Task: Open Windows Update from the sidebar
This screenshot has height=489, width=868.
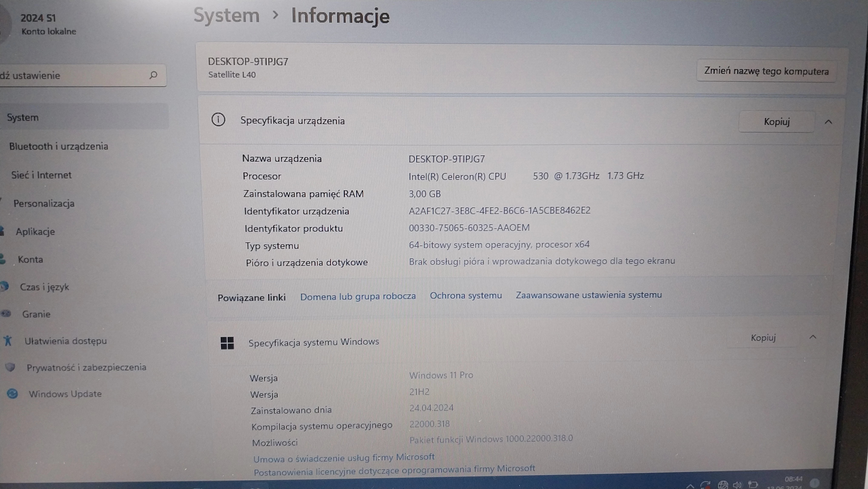Action: click(x=65, y=394)
